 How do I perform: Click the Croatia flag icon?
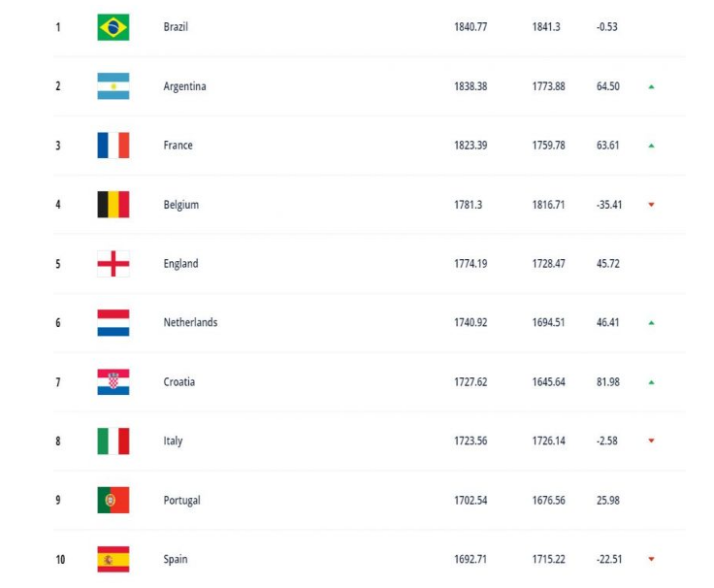[x=114, y=382]
